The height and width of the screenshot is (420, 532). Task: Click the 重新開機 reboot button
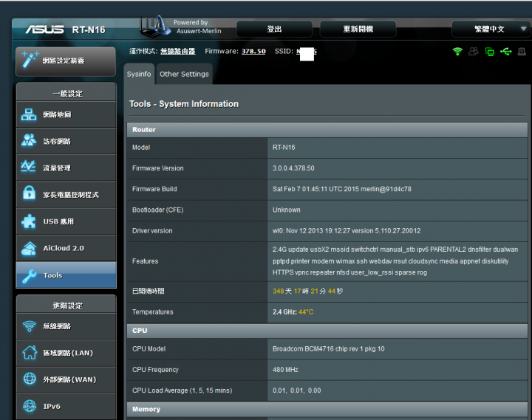point(358,29)
